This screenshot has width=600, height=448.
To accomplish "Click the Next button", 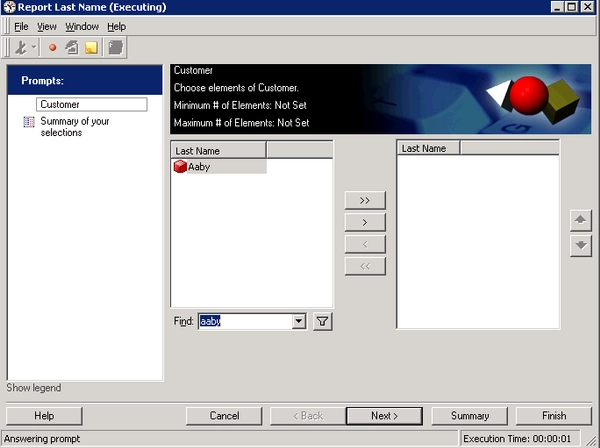I will tap(385, 416).
